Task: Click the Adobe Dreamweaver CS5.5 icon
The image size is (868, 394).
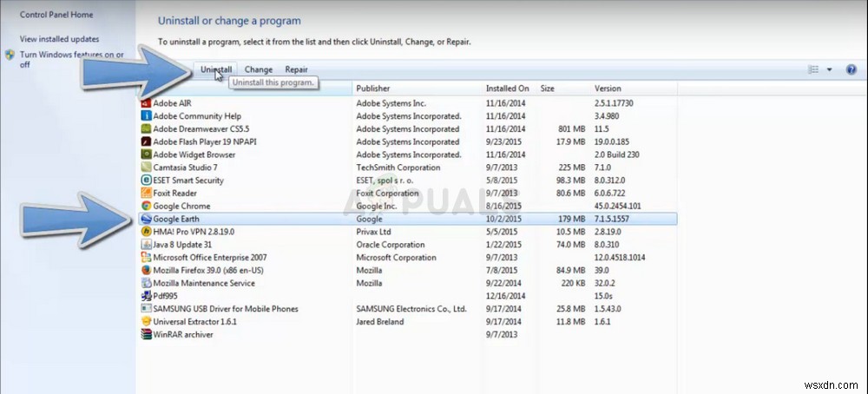Action: tap(146, 128)
